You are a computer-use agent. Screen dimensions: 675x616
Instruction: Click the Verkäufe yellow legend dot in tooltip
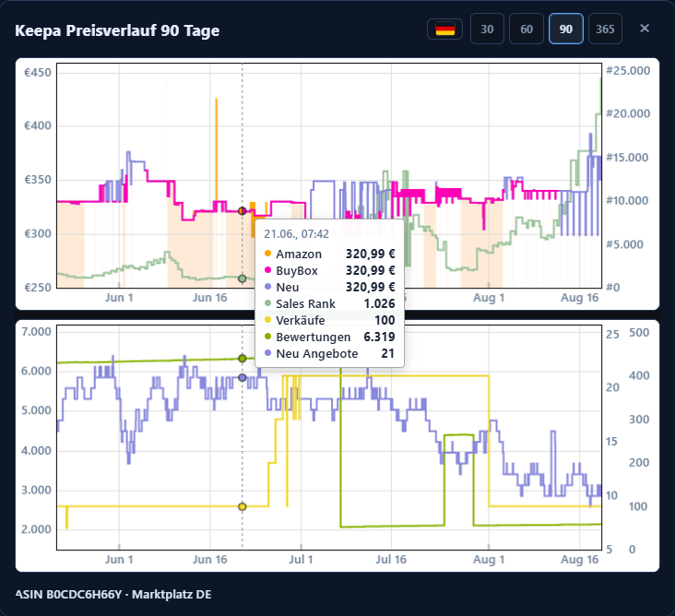267,320
